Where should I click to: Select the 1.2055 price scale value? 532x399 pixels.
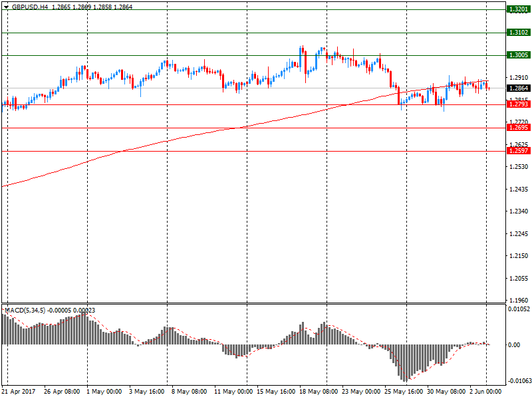pos(519,279)
